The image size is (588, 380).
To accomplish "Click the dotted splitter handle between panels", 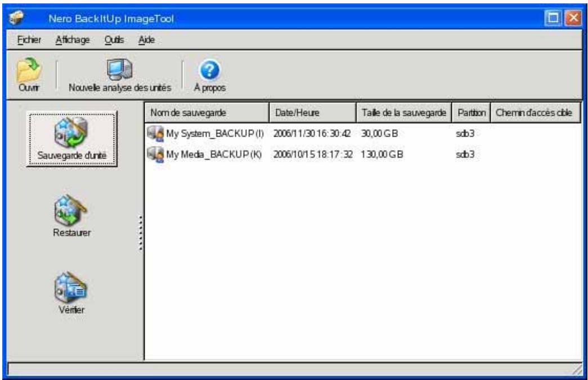I will [141, 233].
